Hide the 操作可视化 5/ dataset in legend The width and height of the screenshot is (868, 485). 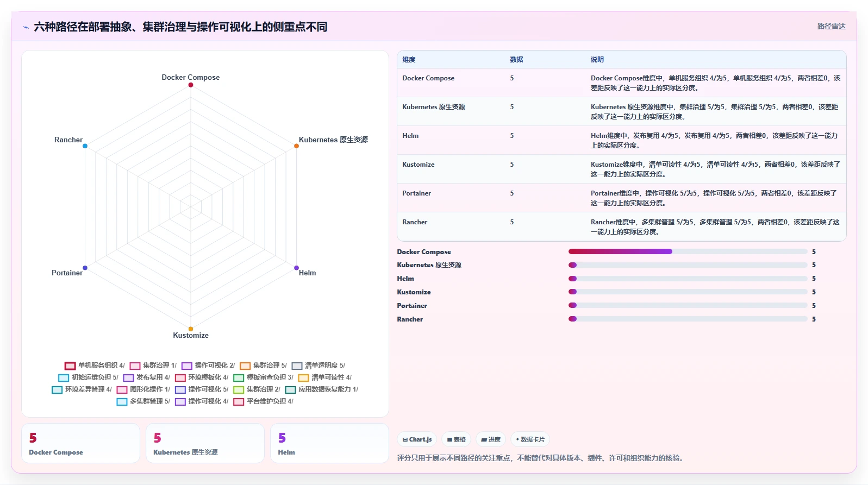click(x=202, y=389)
